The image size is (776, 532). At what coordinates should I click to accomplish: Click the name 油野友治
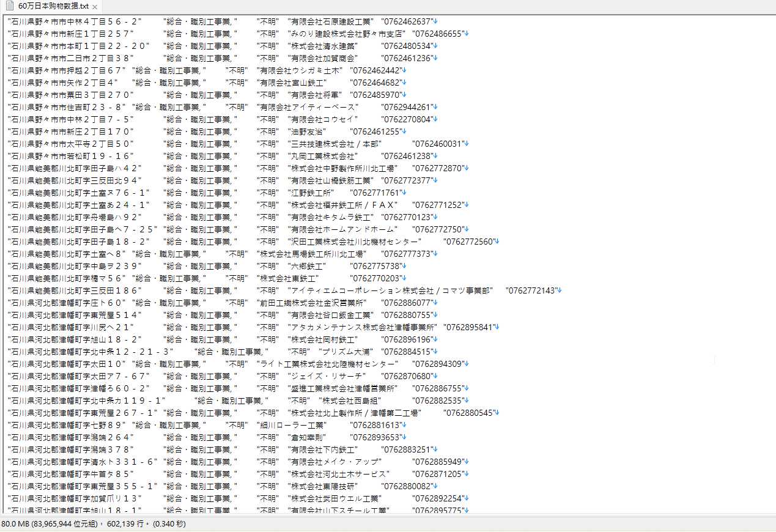pos(308,131)
